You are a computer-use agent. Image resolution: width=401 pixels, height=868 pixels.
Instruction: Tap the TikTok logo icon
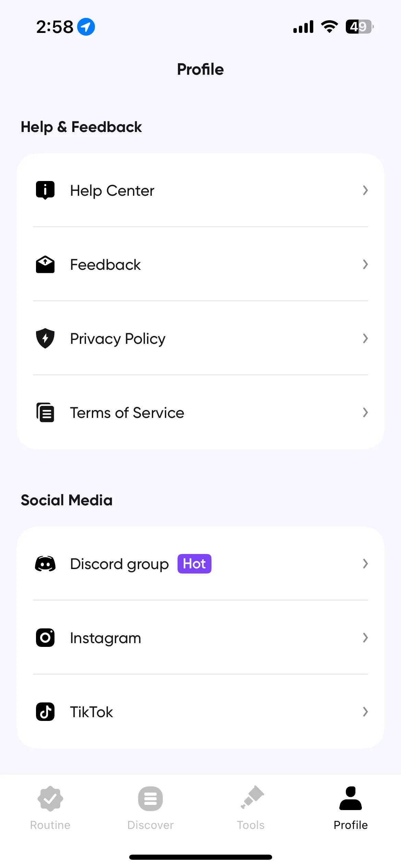(45, 712)
